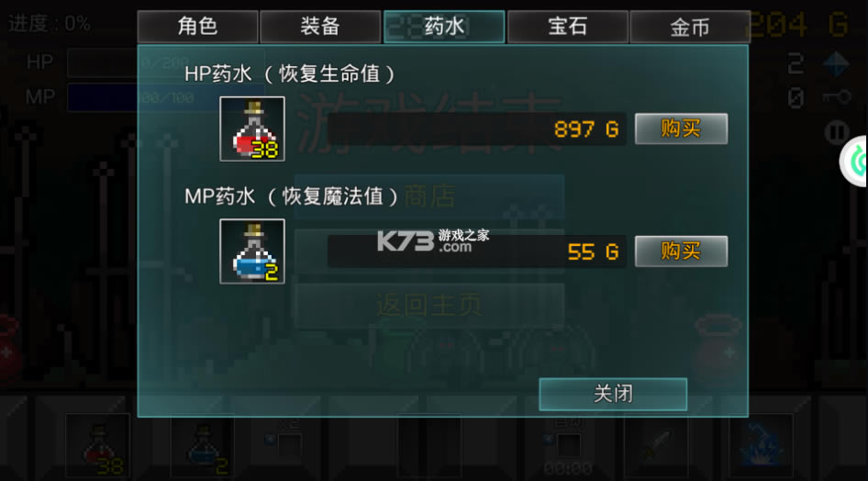This screenshot has width=868, height=481.
Task: Tap the blue magic skill slot icon
Action: point(762,446)
